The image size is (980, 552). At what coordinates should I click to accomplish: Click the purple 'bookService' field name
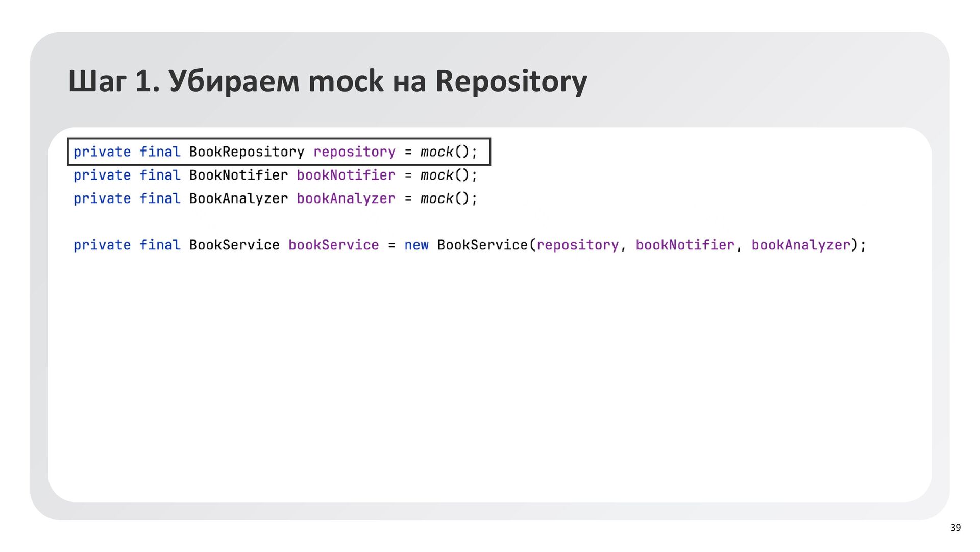tap(333, 245)
